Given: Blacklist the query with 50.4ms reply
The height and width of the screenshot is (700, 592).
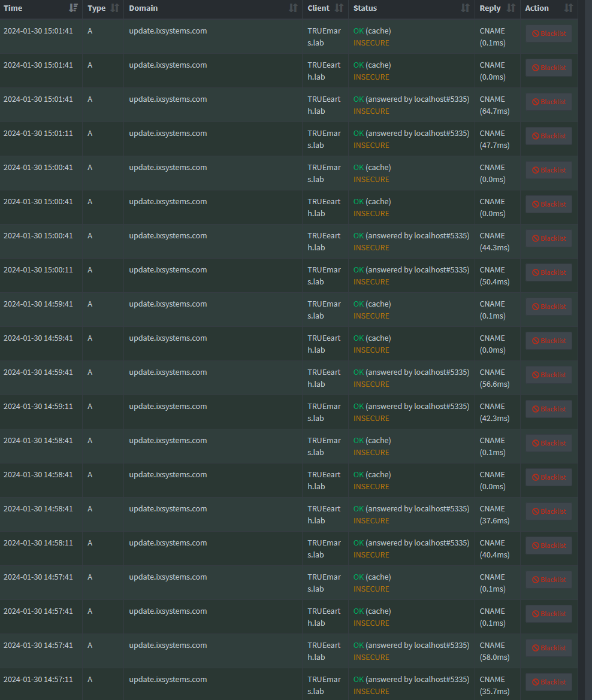Looking at the screenshot, I should coord(549,273).
